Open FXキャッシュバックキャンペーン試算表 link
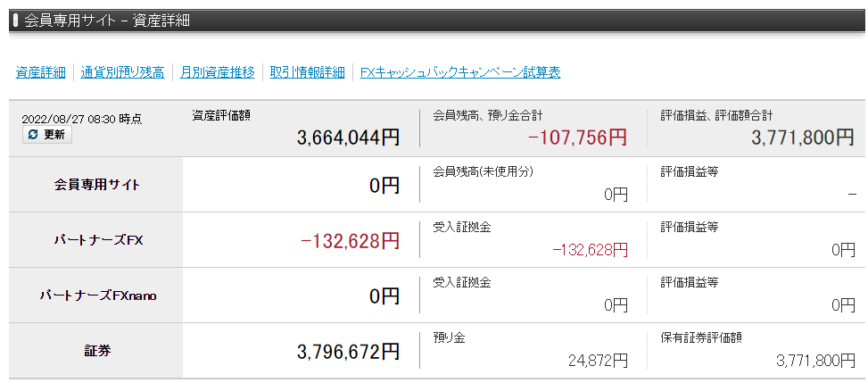Image resolution: width=868 pixels, height=383 pixels. (460, 72)
